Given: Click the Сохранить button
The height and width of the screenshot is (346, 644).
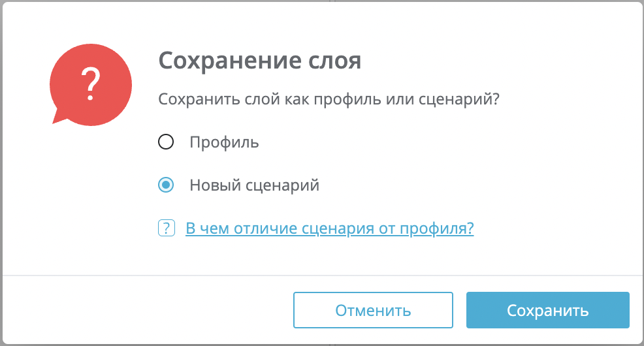Looking at the screenshot, I should [548, 310].
